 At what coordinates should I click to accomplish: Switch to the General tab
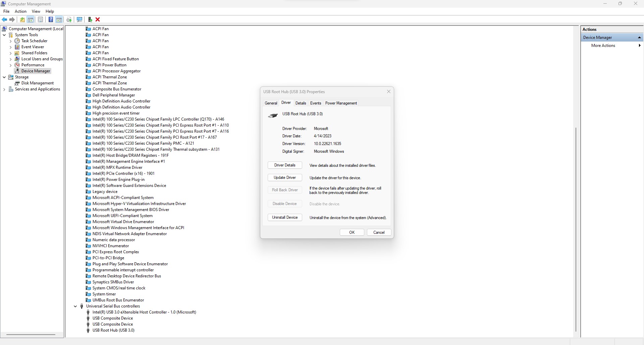pos(271,103)
